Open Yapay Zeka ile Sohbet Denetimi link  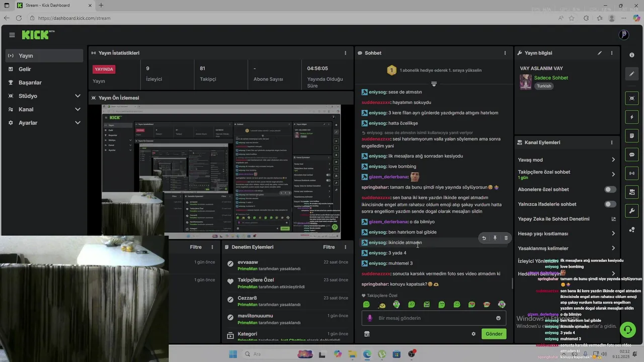(567, 219)
